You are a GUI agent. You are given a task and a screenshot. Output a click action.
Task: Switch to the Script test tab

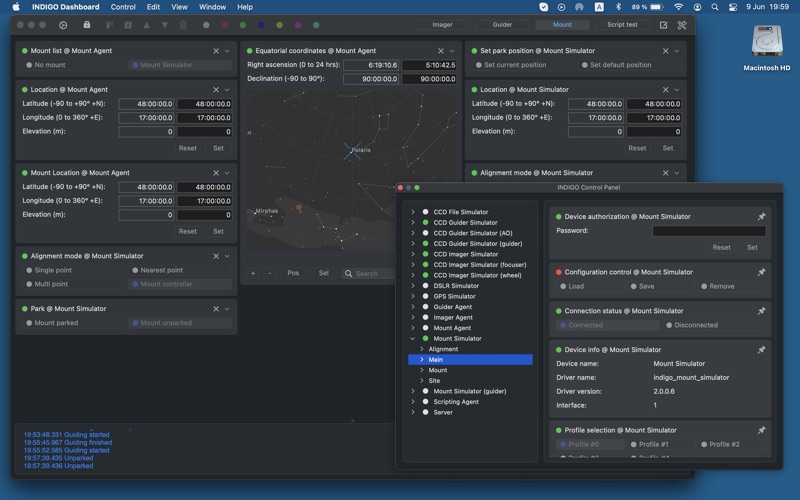[x=622, y=24]
